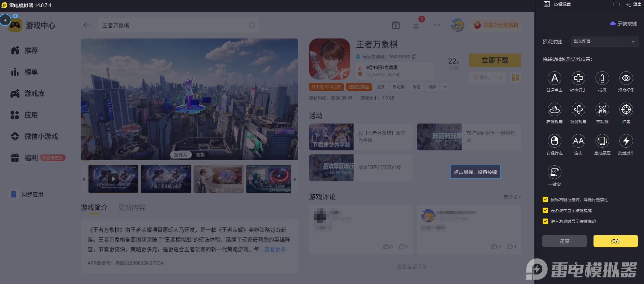Click the floating plus circle button
Image resolution: width=644 pixels, height=284 pixels.
pyautogui.click(x=5, y=20)
